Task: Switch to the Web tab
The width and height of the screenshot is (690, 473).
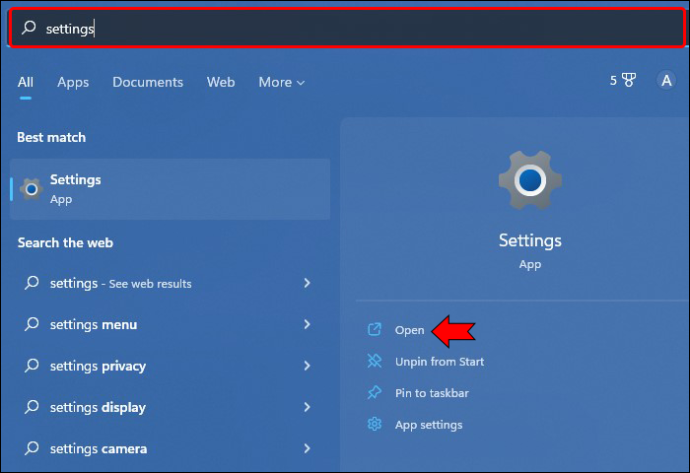Action: point(221,82)
